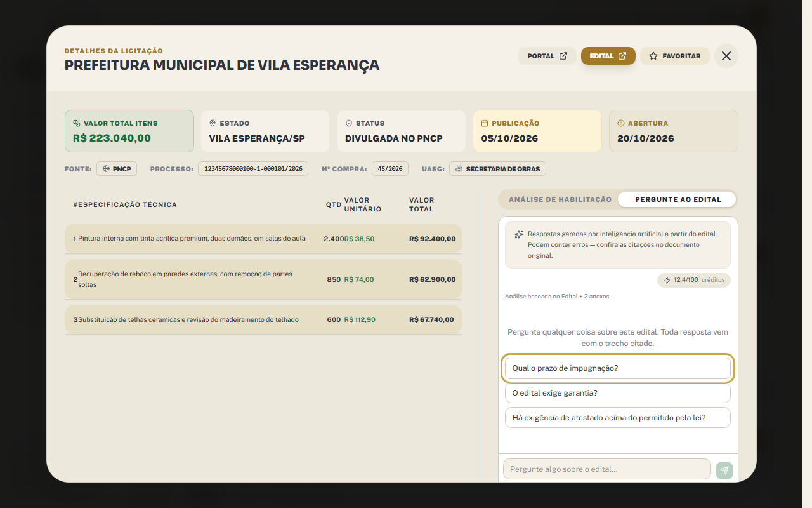Click the shield icon beside Status

pyautogui.click(x=349, y=123)
